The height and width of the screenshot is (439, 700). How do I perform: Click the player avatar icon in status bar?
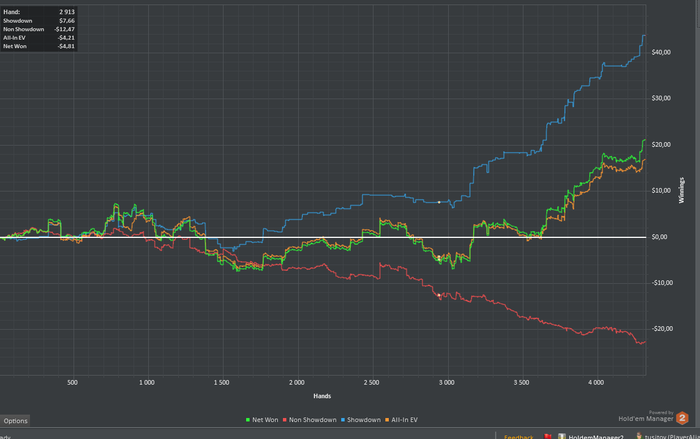639,436
